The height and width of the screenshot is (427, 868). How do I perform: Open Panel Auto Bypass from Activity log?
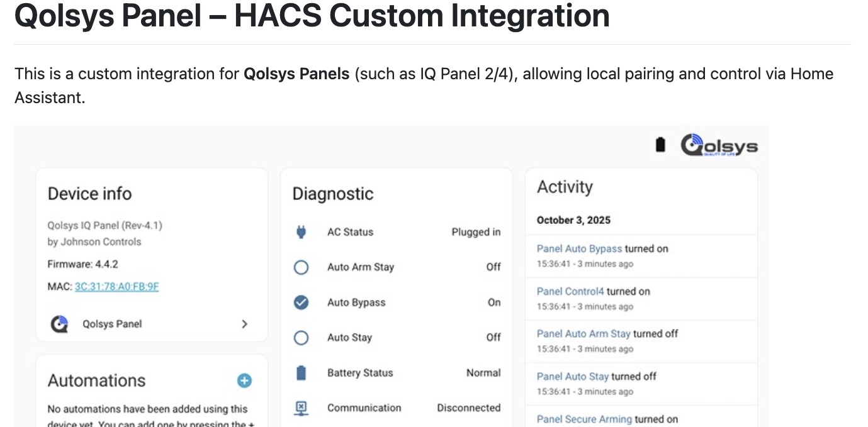pyautogui.click(x=578, y=248)
